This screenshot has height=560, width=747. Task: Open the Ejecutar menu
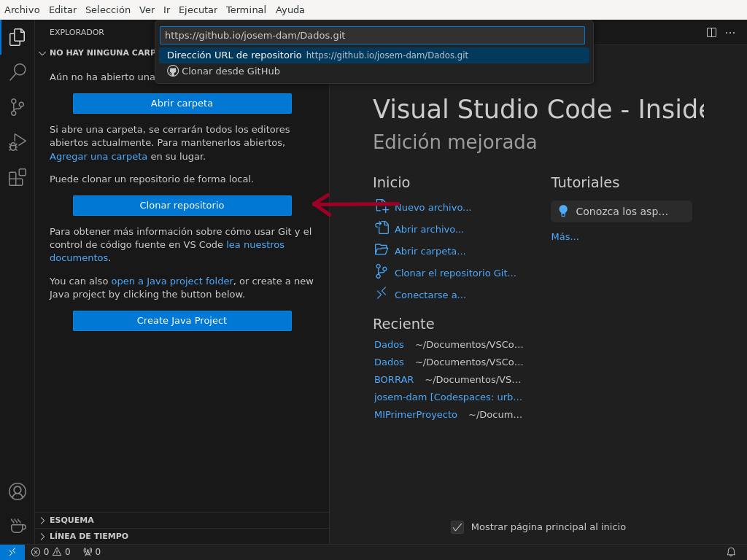coord(198,9)
